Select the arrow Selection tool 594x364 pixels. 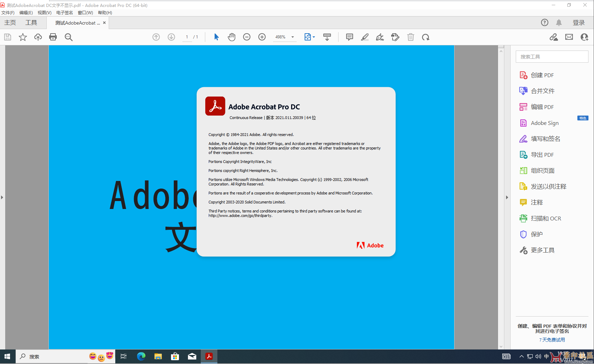click(x=216, y=37)
